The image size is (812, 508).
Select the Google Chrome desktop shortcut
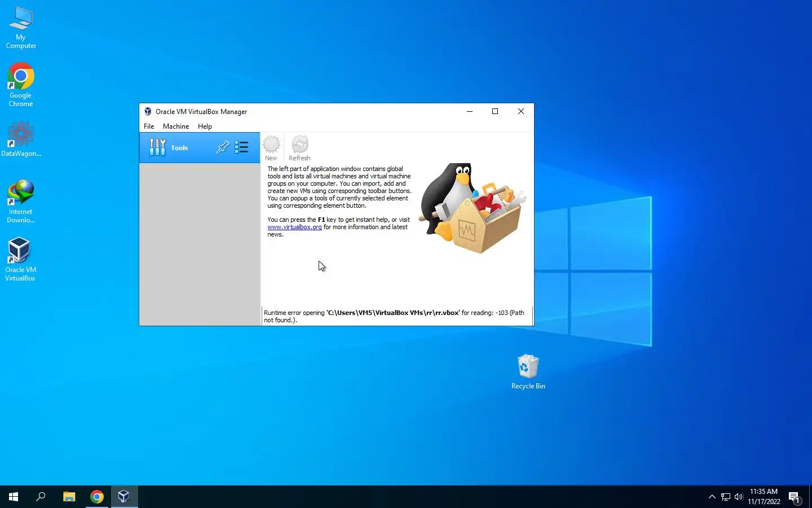click(x=21, y=85)
